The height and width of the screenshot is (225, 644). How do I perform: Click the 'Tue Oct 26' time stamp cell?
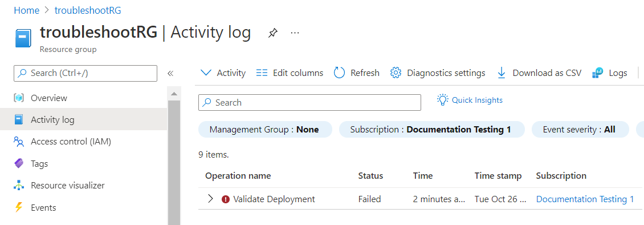pos(500,199)
